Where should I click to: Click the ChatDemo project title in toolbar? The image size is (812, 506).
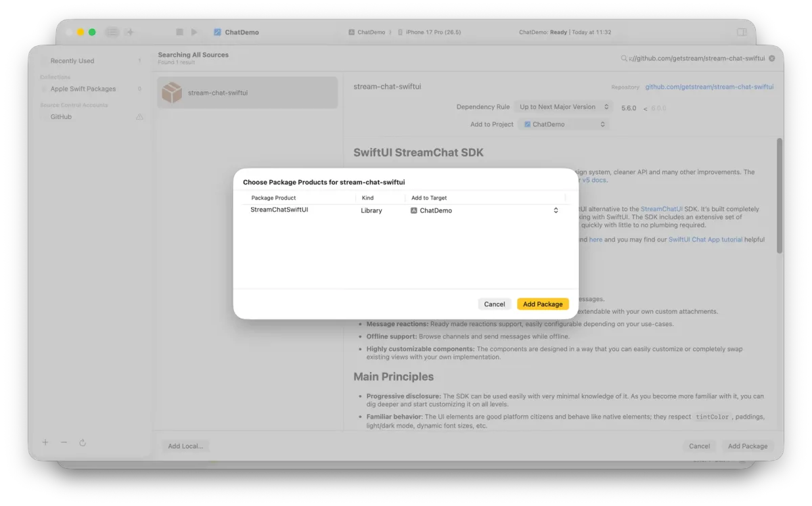tap(242, 32)
